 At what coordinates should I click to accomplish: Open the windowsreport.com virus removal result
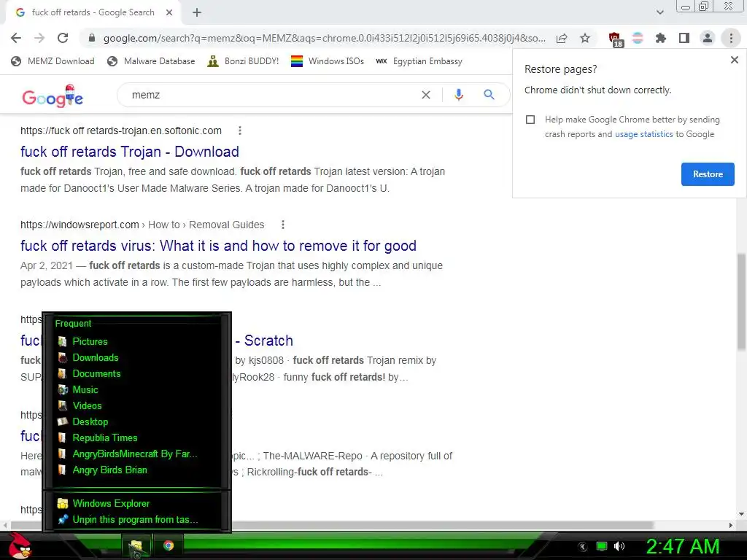click(x=218, y=246)
